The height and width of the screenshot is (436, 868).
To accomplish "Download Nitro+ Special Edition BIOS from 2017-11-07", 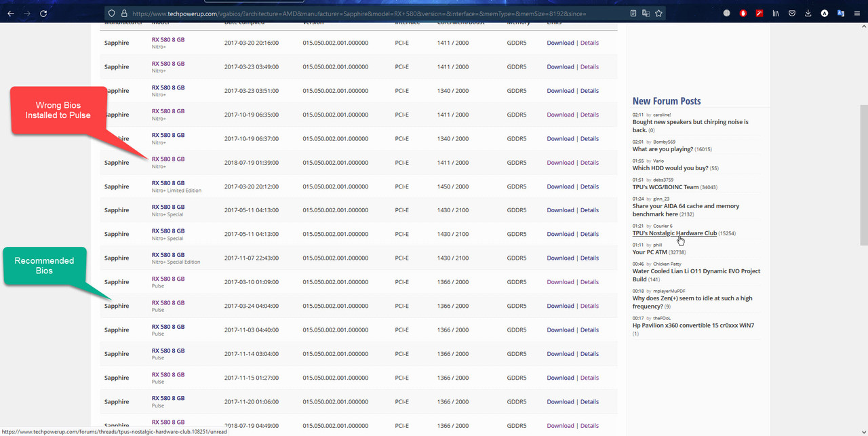I will [x=560, y=258].
